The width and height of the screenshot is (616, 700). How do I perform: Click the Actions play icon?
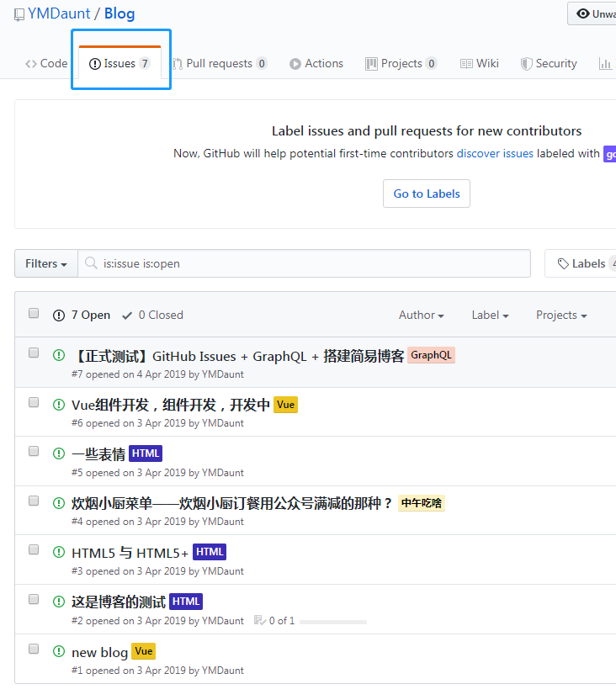pos(295,64)
